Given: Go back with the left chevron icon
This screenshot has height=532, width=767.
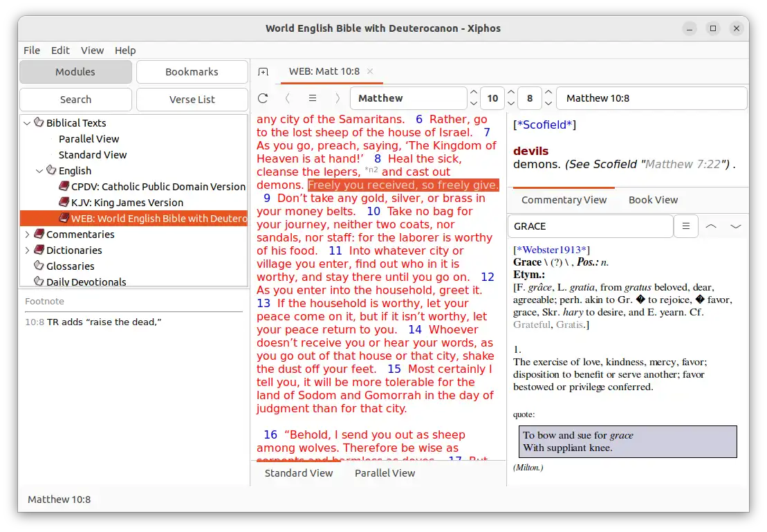Looking at the screenshot, I should (288, 98).
